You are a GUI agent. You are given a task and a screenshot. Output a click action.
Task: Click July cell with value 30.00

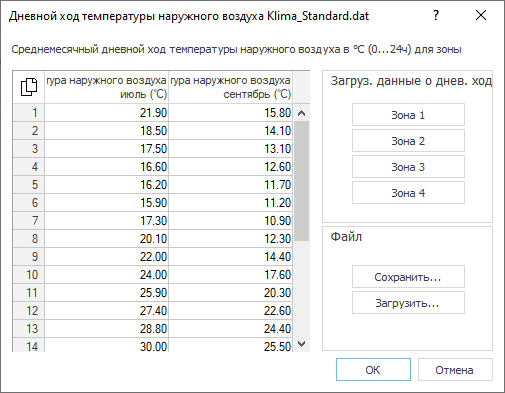tap(107, 345)
